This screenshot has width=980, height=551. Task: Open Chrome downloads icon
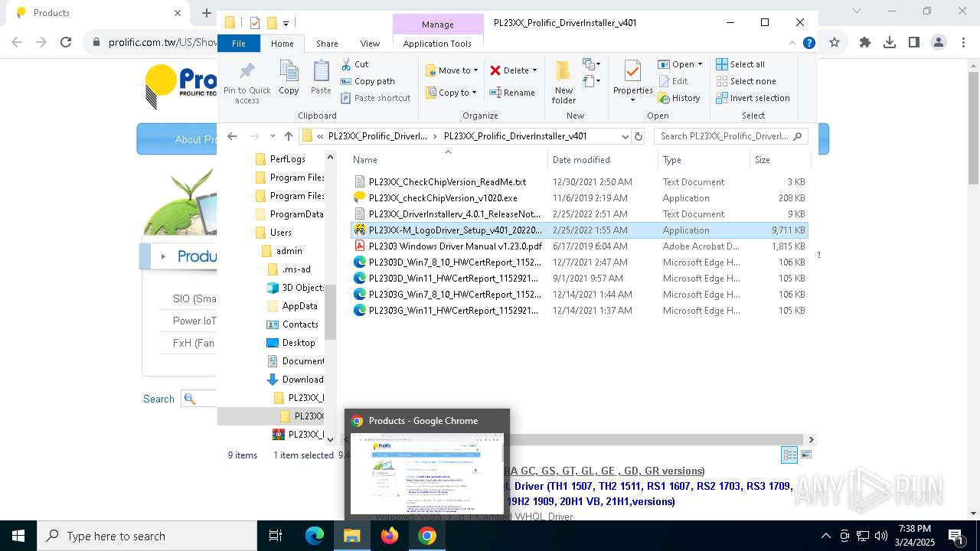[x=890, y=43]
